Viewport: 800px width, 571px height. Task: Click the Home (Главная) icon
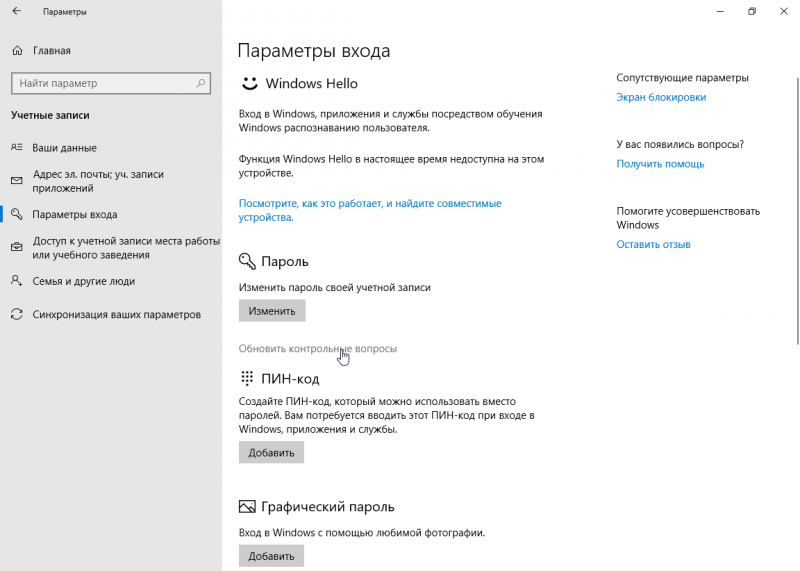(17, 48)
